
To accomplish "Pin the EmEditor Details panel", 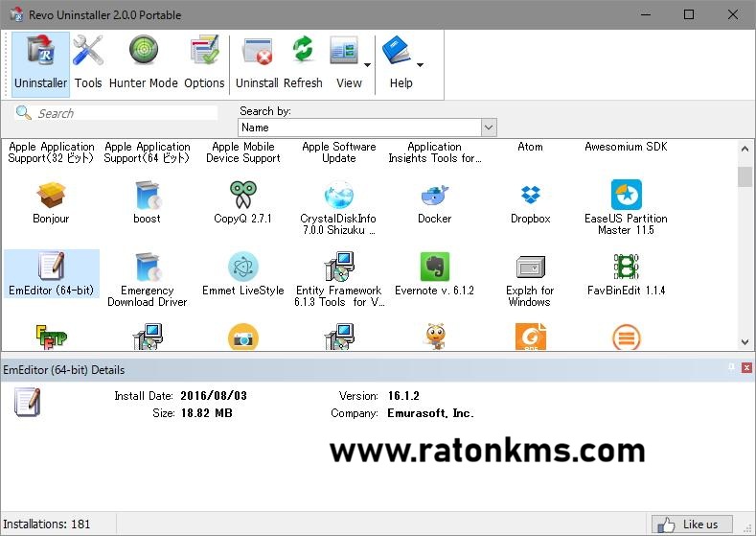I will (x=731, y=367).
